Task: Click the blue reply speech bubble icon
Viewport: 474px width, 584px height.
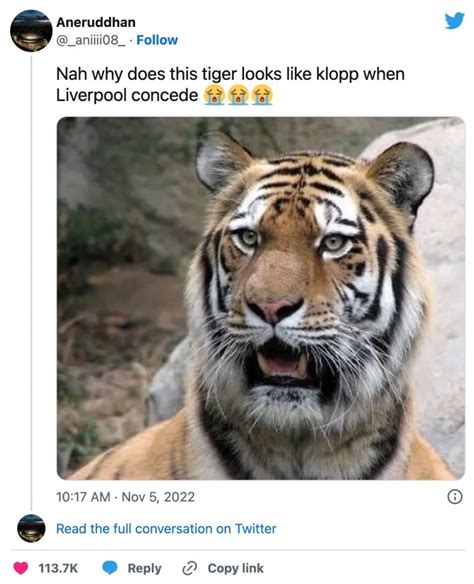Action: pos(110,568)
